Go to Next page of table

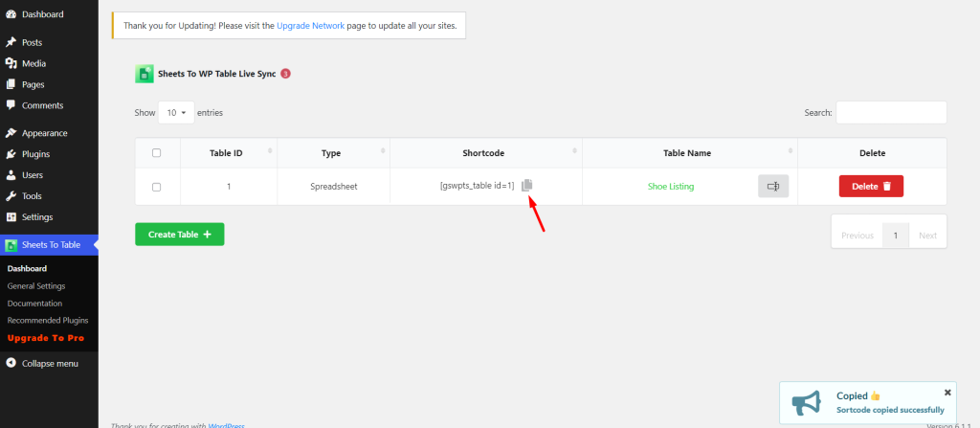(x=927, y=236)
